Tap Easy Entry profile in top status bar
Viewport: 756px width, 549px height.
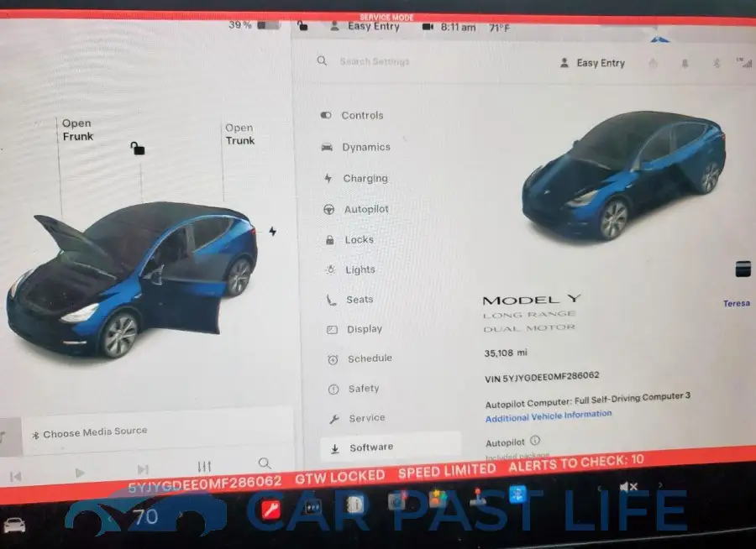(365, 27)
